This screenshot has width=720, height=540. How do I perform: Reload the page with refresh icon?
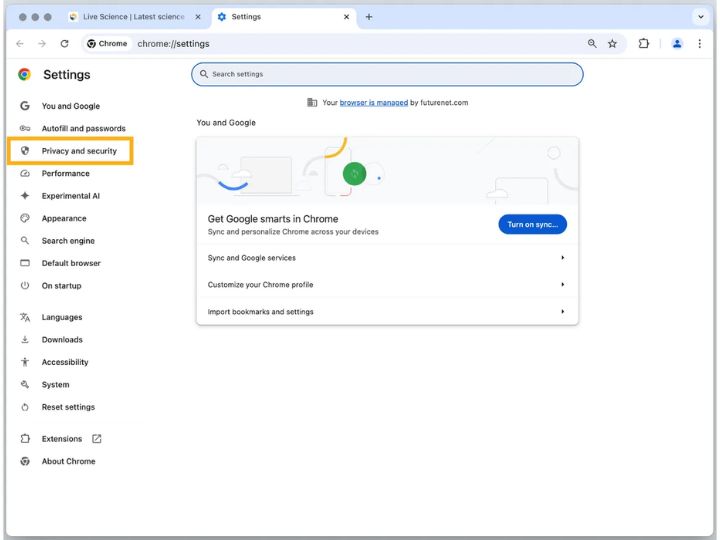[64, 44]
